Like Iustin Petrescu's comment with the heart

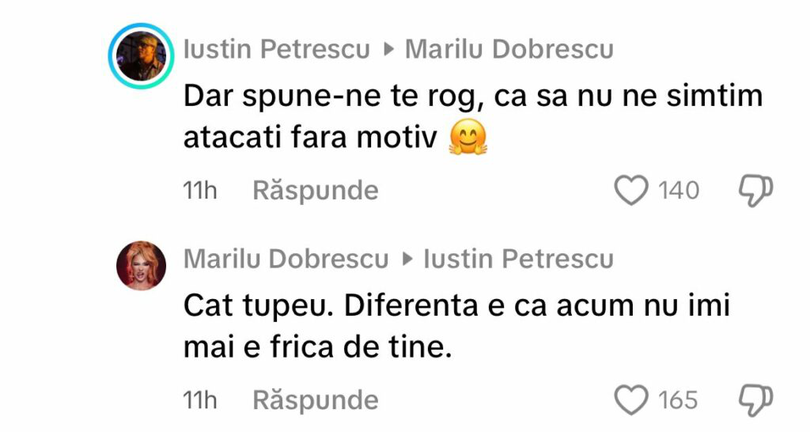630,190
